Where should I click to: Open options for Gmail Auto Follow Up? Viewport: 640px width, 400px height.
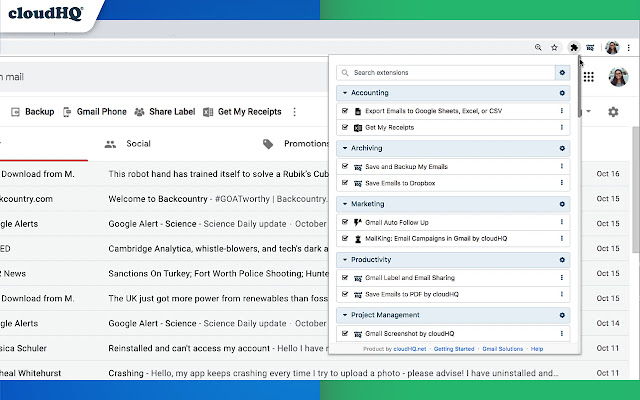[562, 222]
